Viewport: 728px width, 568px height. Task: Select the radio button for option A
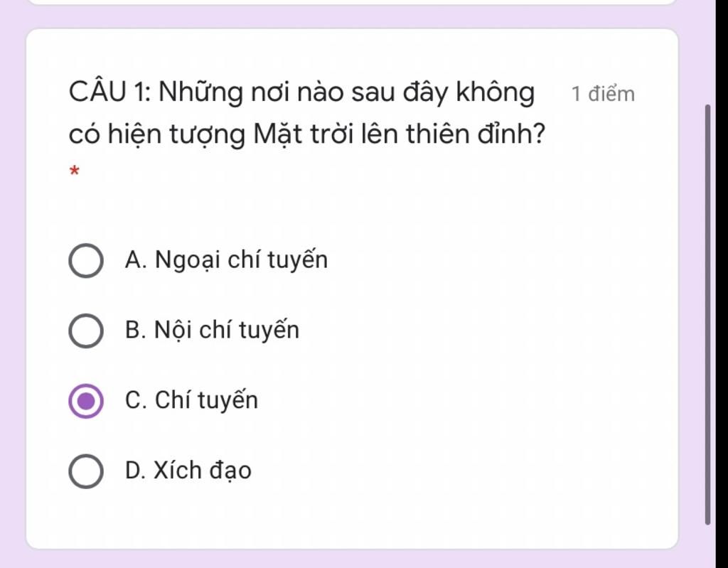pyautogui.click(x=86, y=260)
